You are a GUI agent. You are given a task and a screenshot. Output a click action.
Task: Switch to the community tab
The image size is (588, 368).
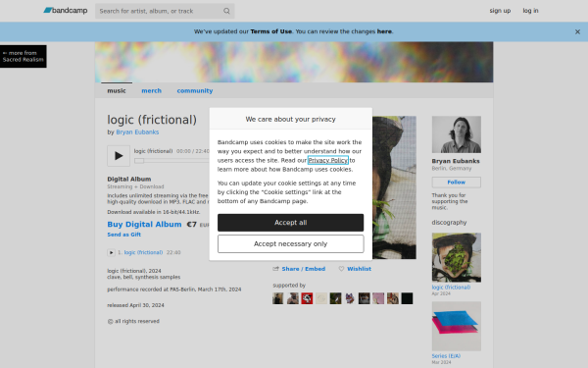point(195,90)
